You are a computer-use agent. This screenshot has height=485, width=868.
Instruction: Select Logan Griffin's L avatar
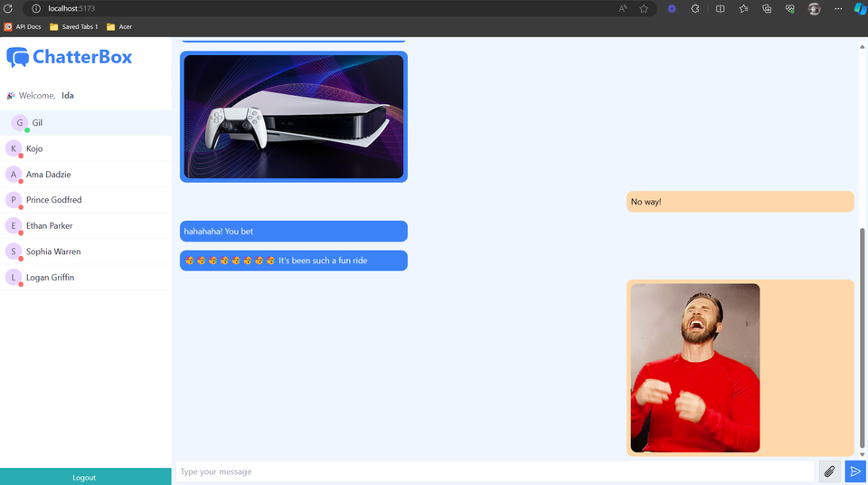(14, 277)
